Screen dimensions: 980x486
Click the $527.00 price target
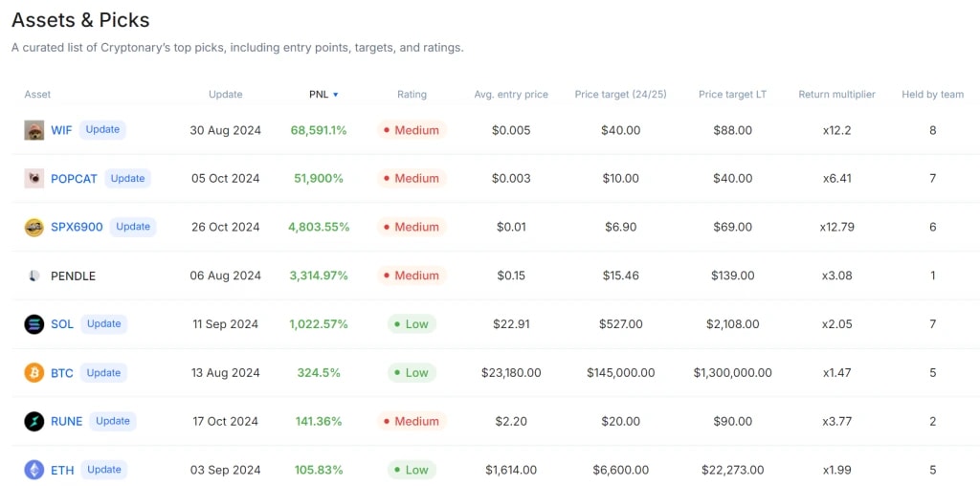pos(620,324)
